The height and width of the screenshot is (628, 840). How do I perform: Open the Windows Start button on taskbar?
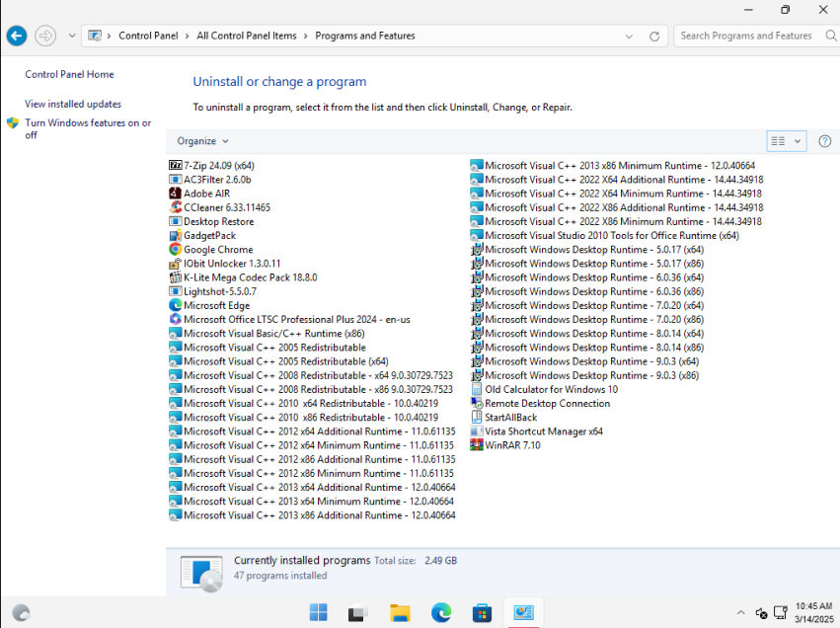[x=318, y=612]
